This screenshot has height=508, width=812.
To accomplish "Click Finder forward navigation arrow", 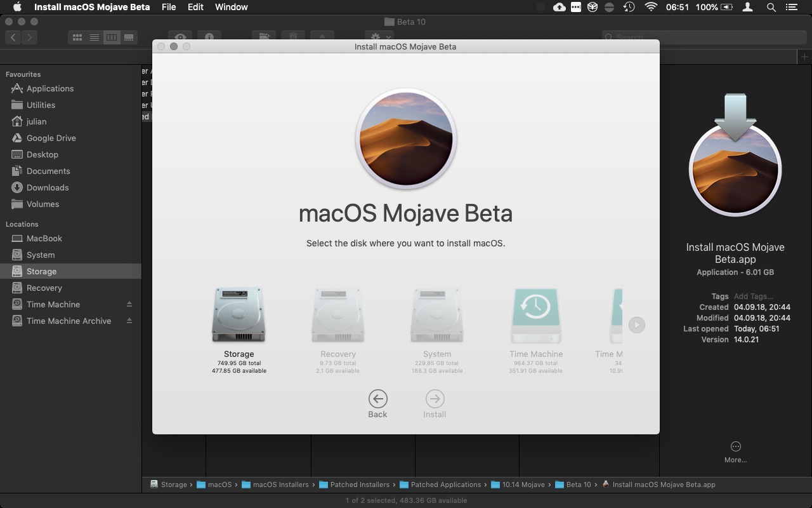I will (30, 37).
